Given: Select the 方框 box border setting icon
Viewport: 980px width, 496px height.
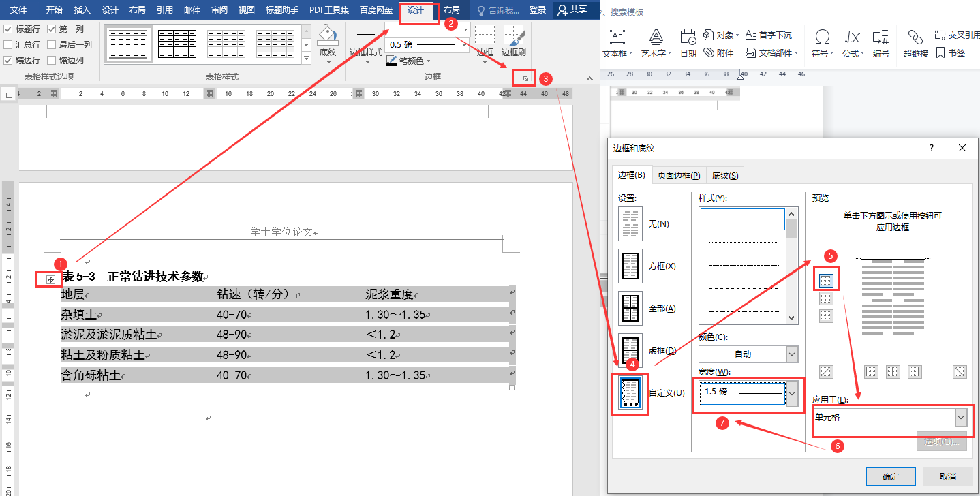Looking at the screenshot, I should click(x=630, y=266).
